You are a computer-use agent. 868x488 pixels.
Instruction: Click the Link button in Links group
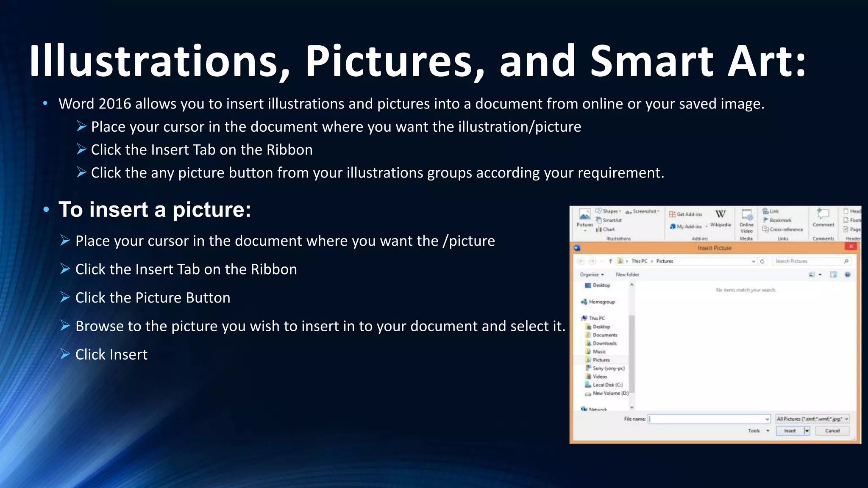coord(771,211)
